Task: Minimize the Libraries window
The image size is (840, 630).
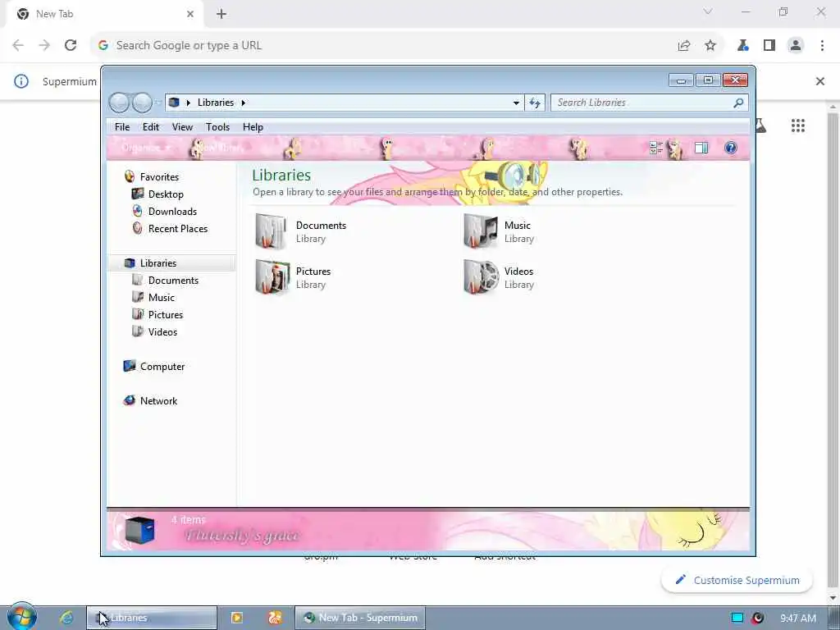Action: pos(681,80)
